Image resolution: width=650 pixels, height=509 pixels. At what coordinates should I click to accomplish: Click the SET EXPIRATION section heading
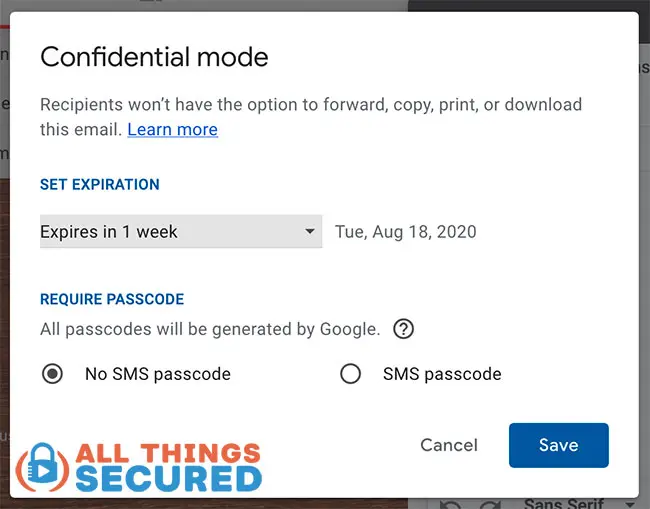point(99,184)
